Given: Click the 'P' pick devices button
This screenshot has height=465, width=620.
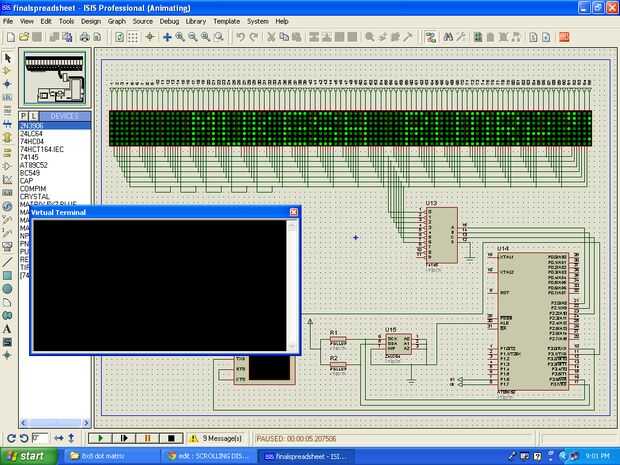Looking at the screenshot, I should pos(24,116).
